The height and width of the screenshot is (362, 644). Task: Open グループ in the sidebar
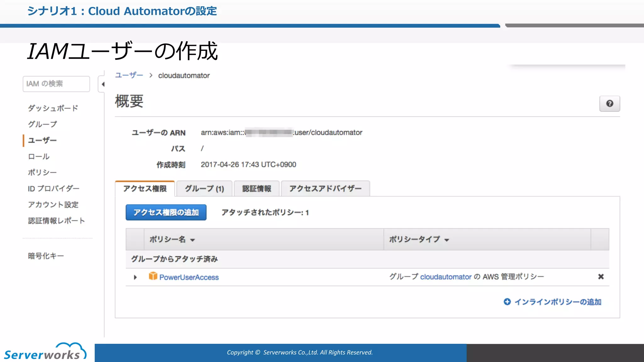coord(42,124)
